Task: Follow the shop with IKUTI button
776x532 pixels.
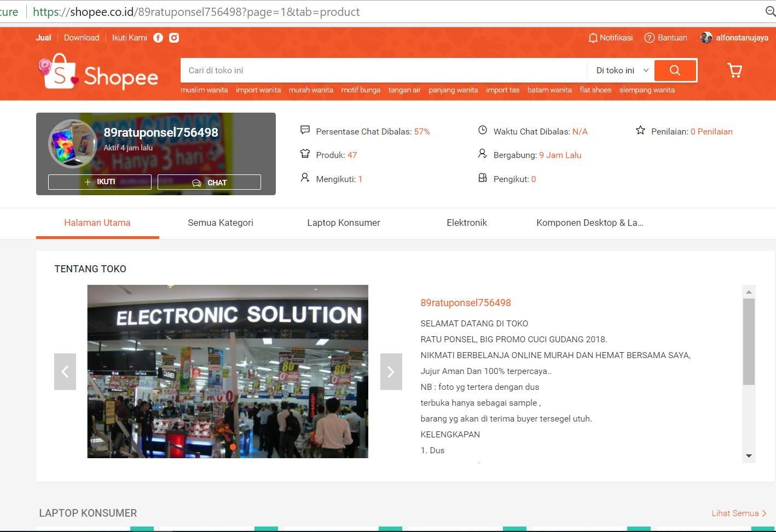Action: [x=100, y=182]
